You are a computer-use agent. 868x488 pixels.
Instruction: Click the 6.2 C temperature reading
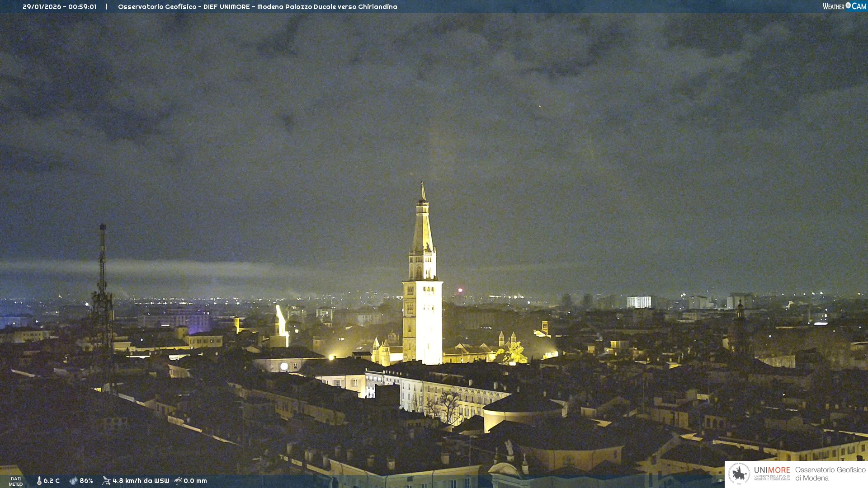point(52,481)
